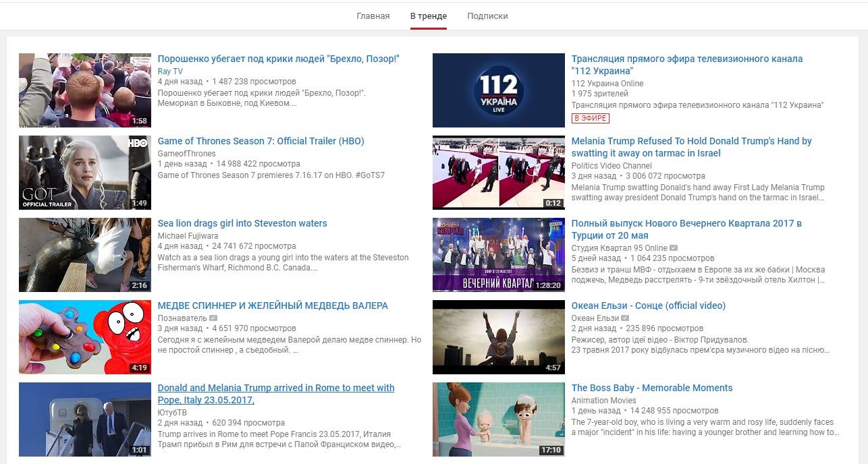Click the description starting "Trump arrives in Rome to meet Pope"
The width and height of the screenshot is (868, 464).
click(279, 440)
